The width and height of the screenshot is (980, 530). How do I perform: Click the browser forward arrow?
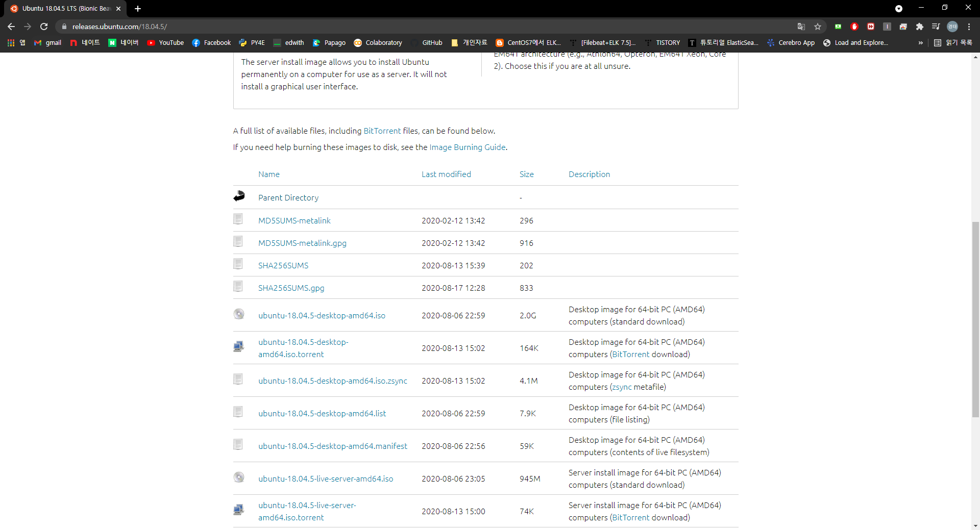(28, 27)
